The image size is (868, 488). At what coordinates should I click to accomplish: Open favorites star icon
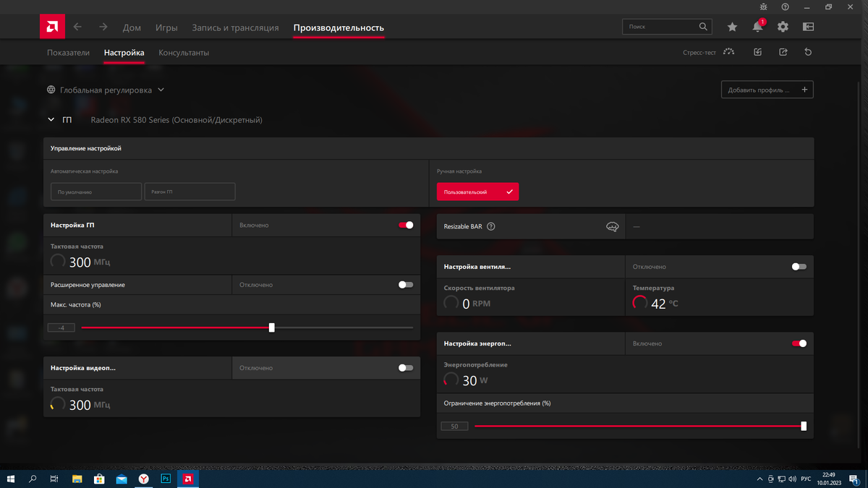(x=732, y=27)
